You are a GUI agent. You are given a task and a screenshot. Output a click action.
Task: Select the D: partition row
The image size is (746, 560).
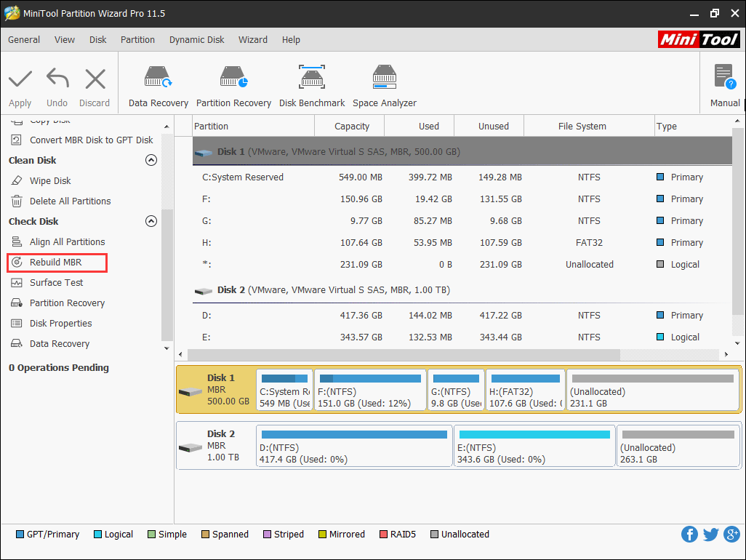pyautogui.click(x=462, y=316)
